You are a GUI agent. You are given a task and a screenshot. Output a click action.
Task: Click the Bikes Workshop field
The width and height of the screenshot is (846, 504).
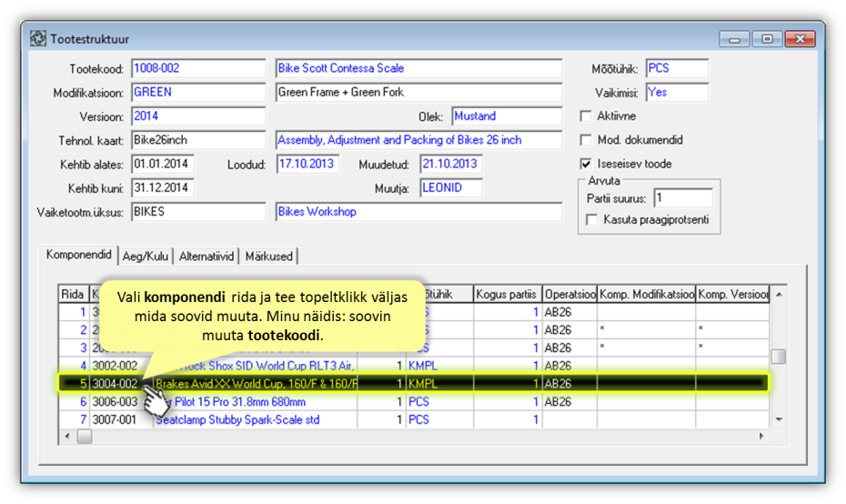tap(418, 212)
